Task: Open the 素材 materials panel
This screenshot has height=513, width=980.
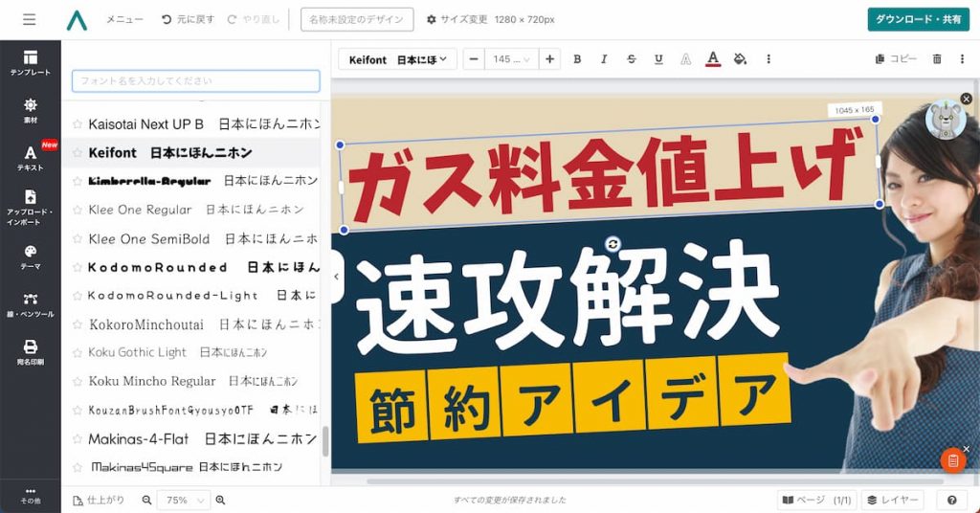Action: (31, 110)
